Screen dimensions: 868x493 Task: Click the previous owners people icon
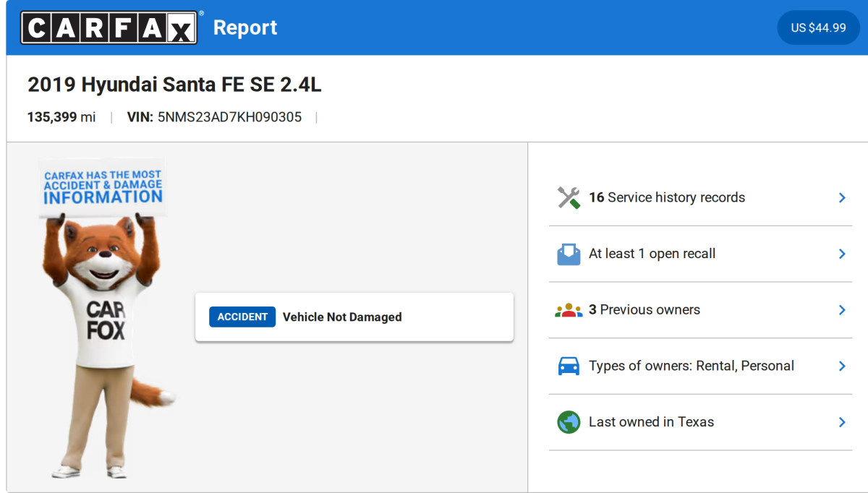pos(569,309)
